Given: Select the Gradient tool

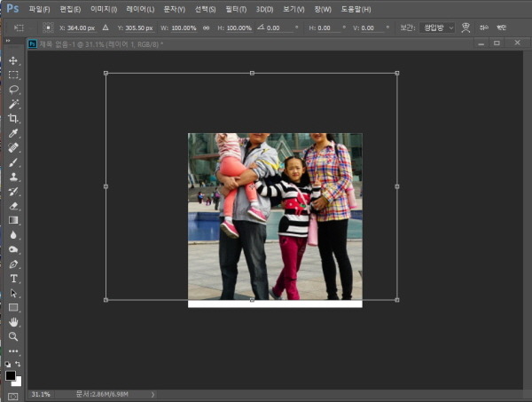Looking at the screenshot, I should tap(13, 220).
